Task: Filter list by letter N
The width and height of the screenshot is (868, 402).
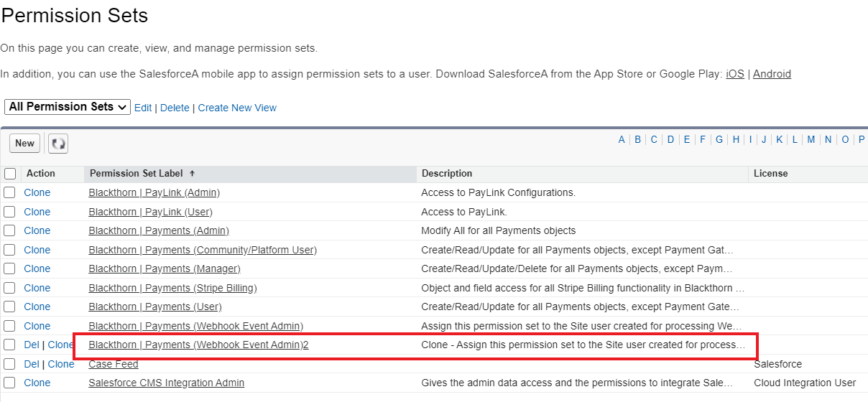Action: [x=828, y=140]
